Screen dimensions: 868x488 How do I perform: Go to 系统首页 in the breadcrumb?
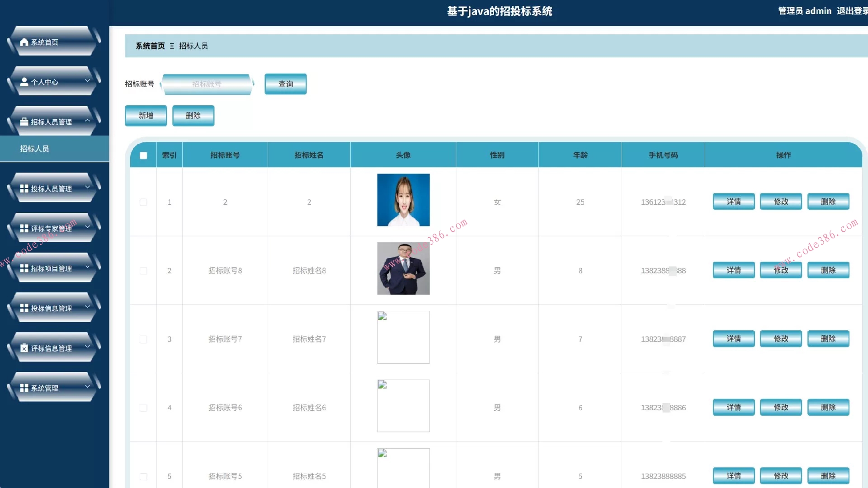[150, 46]
